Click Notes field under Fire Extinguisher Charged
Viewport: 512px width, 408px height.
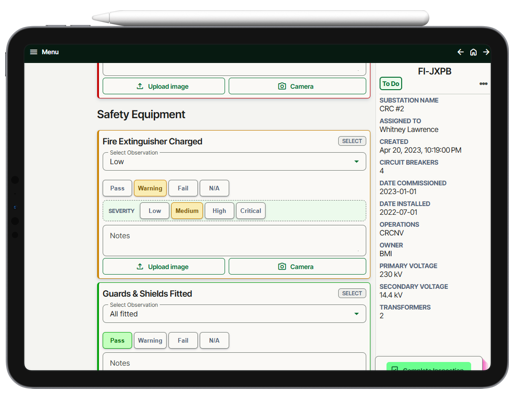[234, 240]
